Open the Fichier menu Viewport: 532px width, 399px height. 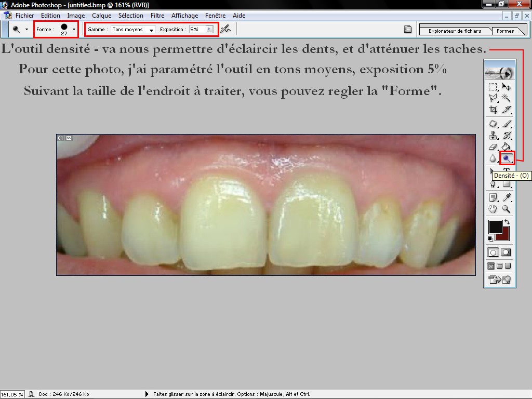[x=24, y=15]
